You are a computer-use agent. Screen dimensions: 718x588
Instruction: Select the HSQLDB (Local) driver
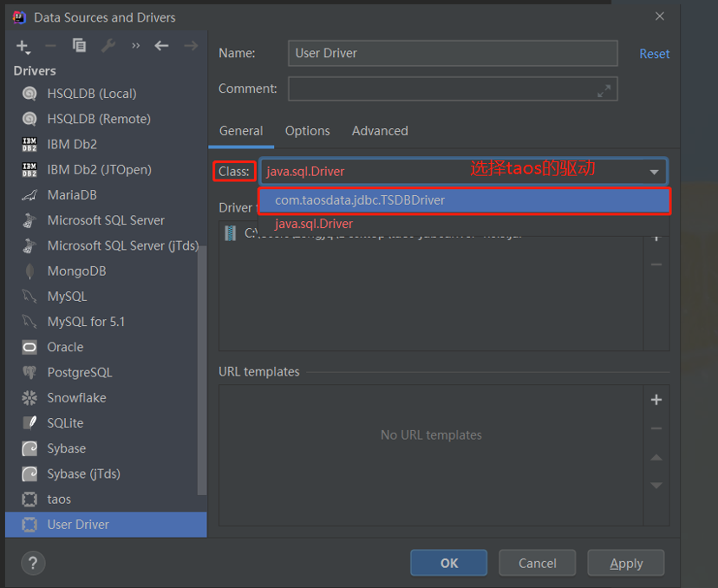tap(106, 94)
